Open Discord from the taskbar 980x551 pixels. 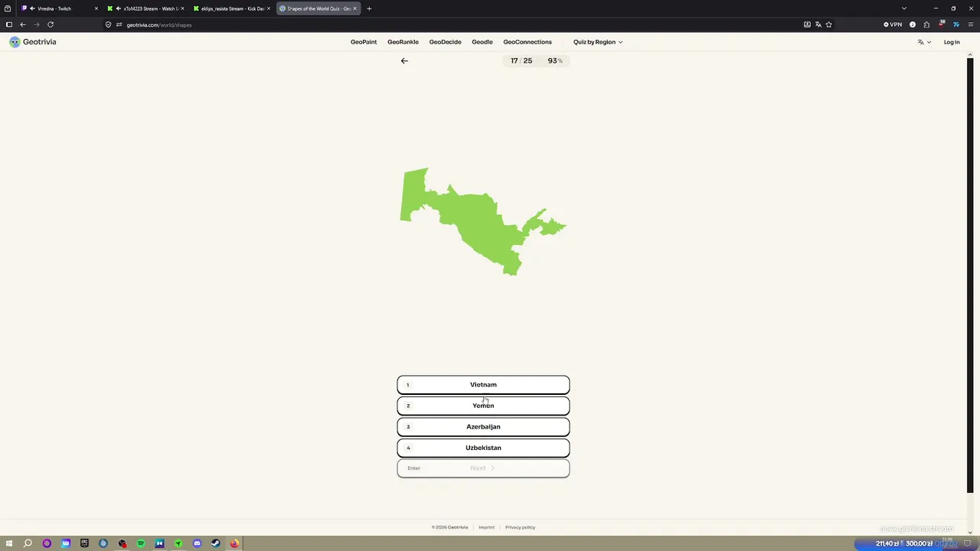[x=197, y=543]
